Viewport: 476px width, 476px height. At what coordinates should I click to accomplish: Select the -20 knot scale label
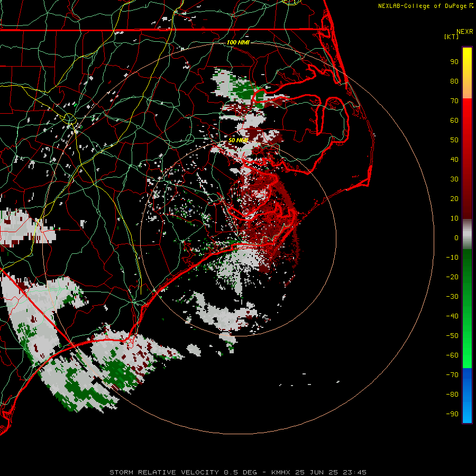point(452,277)
